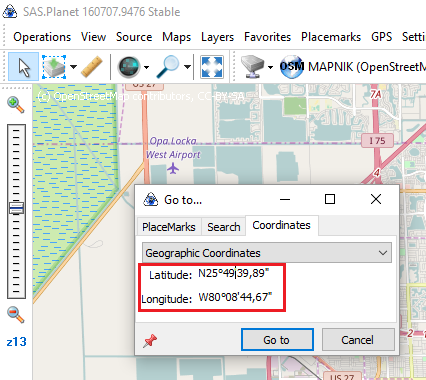The image size is (426, 380).
Task: Click the globe map display icon
Action: point(129,67)
